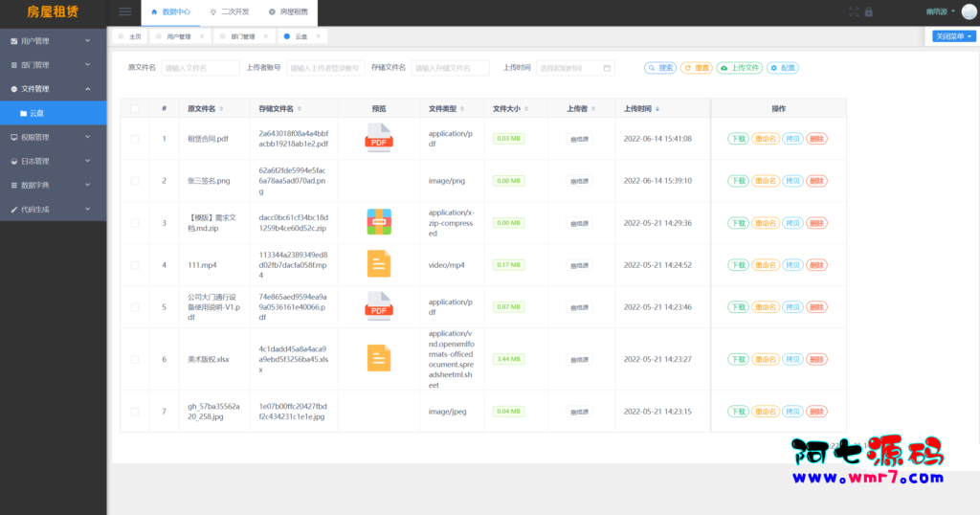Switch to the 数据中心 top tab
Viewport: 980px width, 515px height.
(x=170, y=11)
